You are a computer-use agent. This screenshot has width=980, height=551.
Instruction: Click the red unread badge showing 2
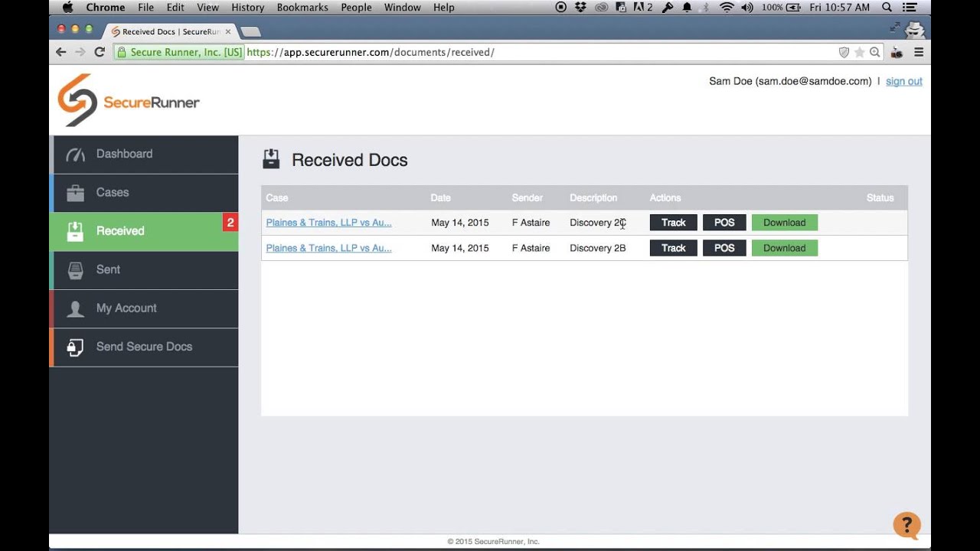(x=230, y=223)
